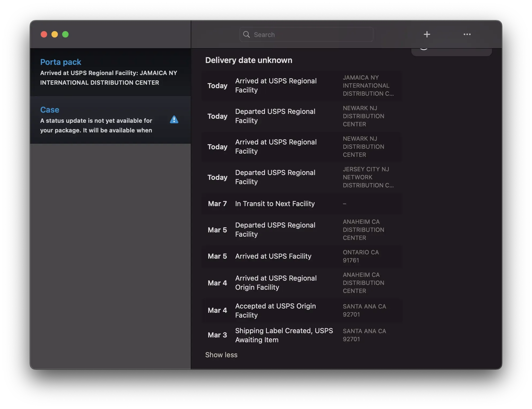The width and height of the screenshot is (532, 409).
Task: Click the plus icon to add delivery
Action: coord(427,34)
